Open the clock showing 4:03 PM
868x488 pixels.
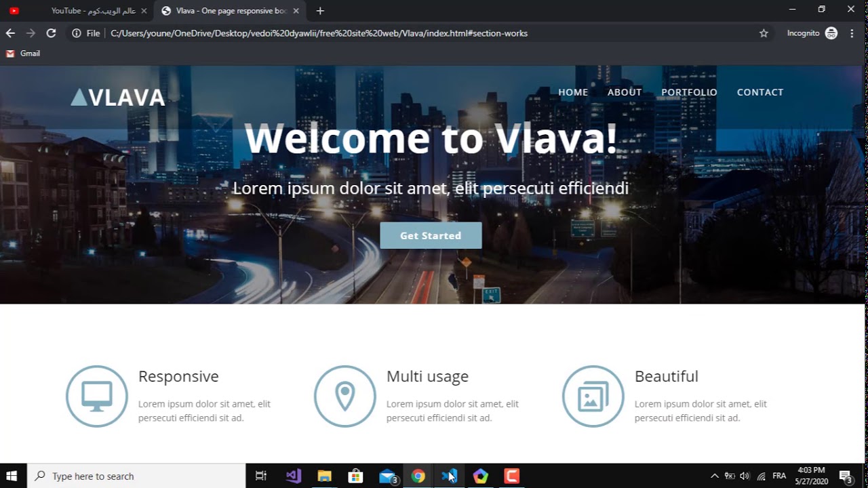click(812, 476)
